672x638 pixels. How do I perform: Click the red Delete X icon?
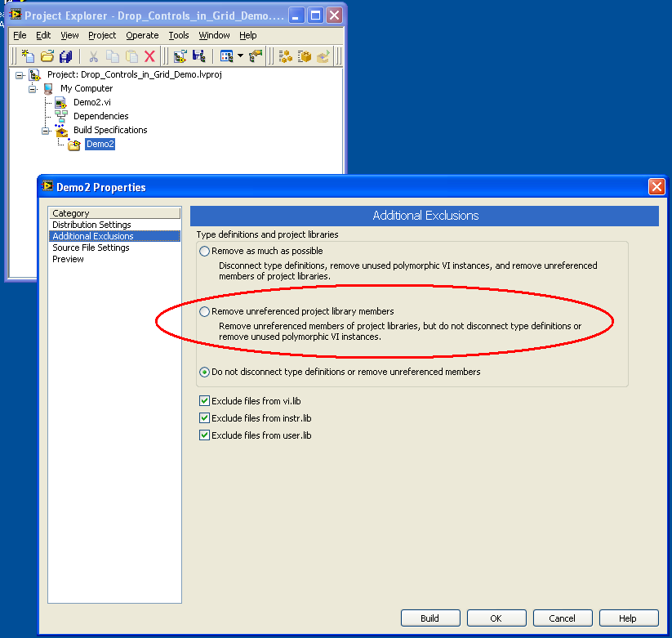149,56
